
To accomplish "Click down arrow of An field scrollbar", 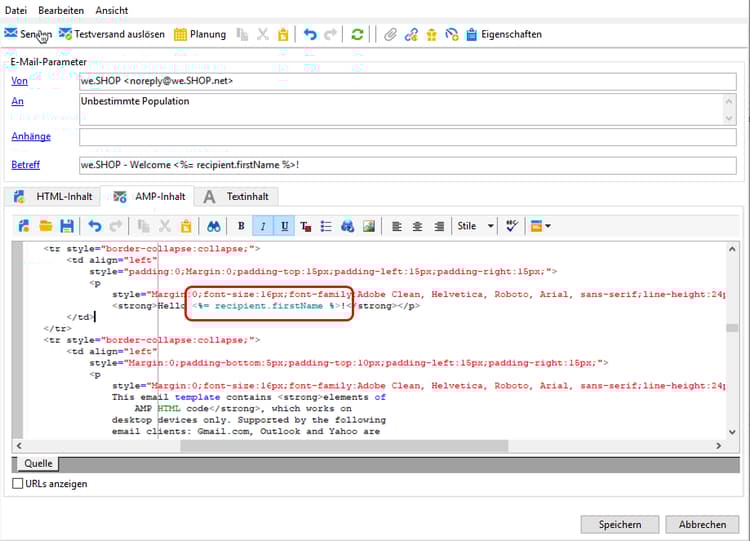I will pos(728,118).
